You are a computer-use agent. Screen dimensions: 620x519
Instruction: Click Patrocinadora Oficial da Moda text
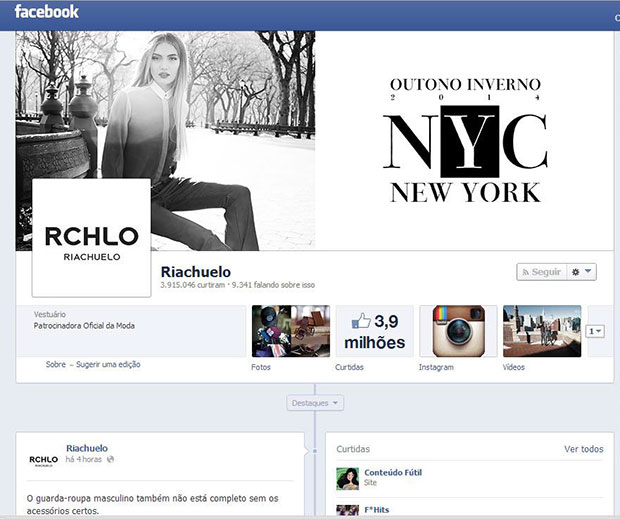point(84,326)
